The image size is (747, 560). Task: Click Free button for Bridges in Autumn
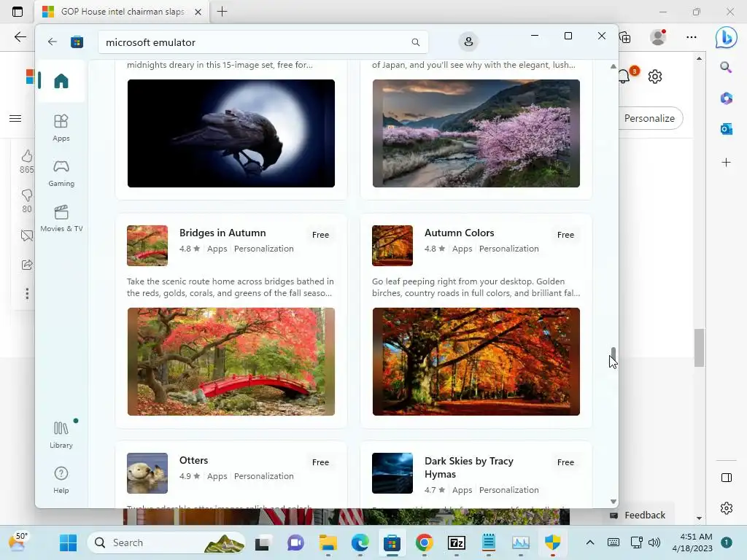point(321,235)
